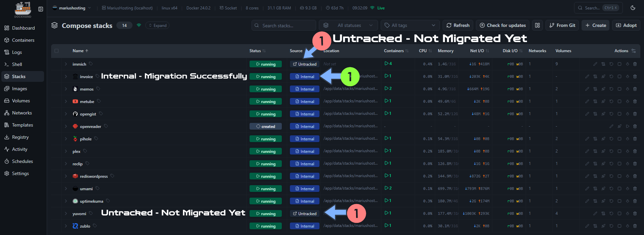Open the mariushosting environment dropdown
Image resolution: width=644 pixels, height=235 pixels.
pyautogui.click(x=72, y=8)
